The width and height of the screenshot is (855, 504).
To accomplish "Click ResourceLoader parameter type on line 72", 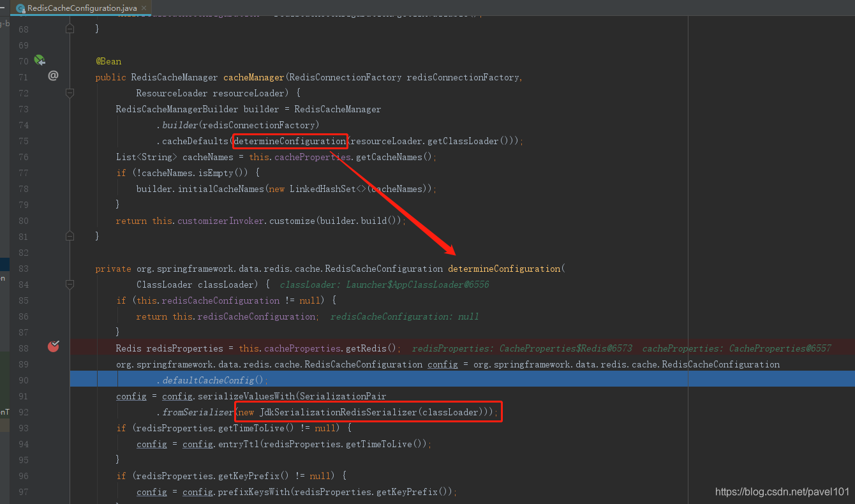I will click(x=172, y=93).
